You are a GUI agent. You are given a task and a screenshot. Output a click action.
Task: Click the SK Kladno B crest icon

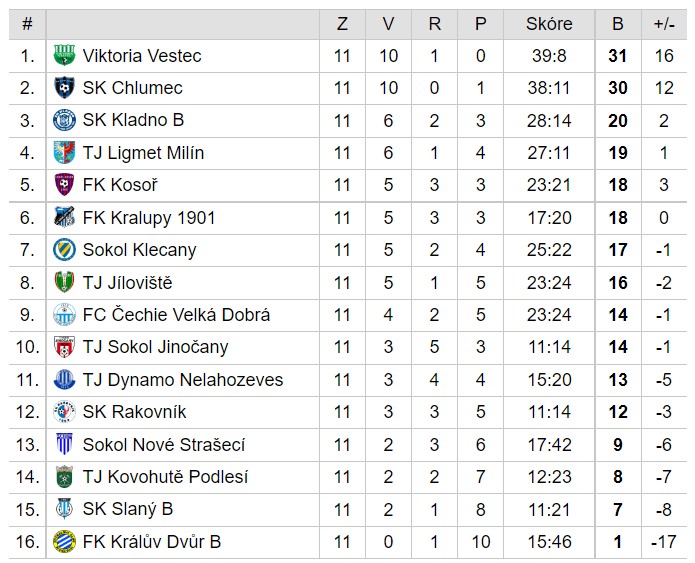click(64, 120)
